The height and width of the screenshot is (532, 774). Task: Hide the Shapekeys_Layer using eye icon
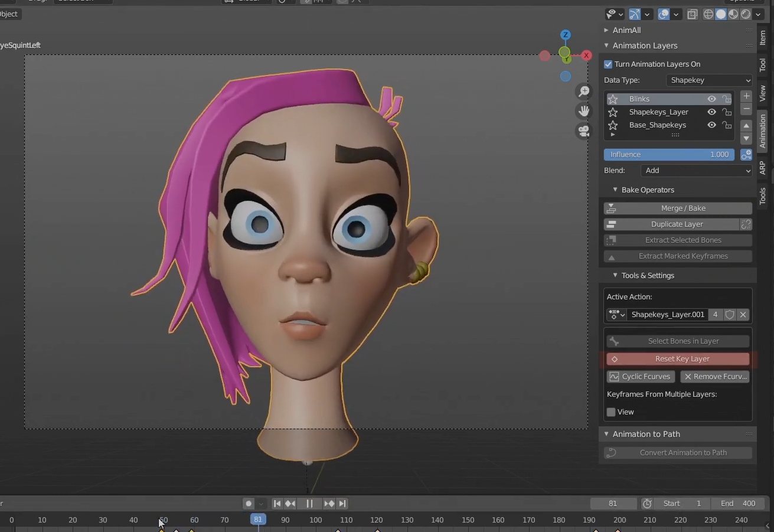click(711, 112)
